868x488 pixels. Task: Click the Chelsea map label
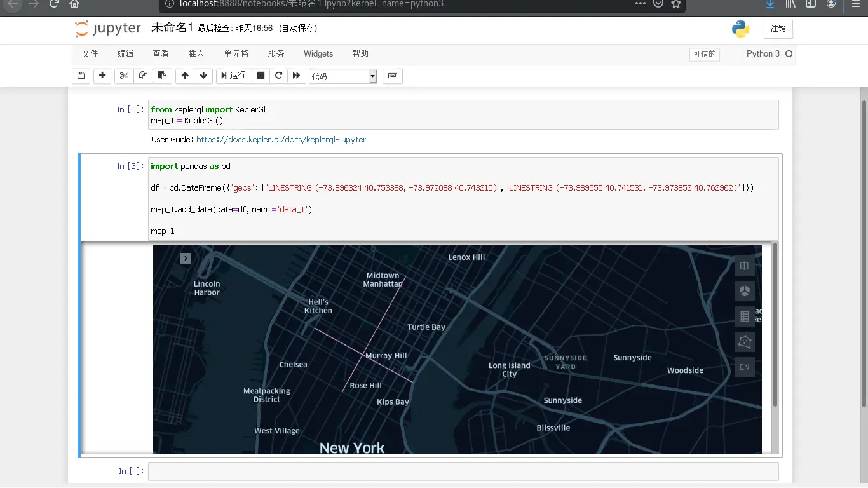click(294, 365)
